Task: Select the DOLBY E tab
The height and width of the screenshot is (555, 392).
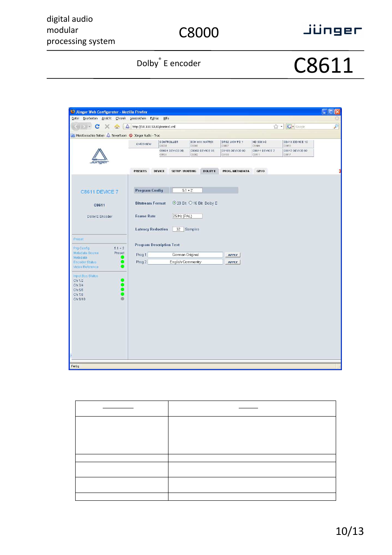Action: coord(209,171)
